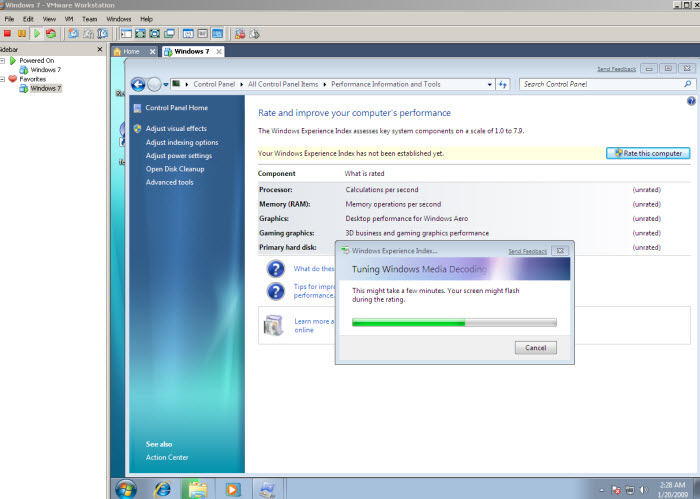This screenshot has height=499, width=700.
Task: Take a snapshot using the first snapshot toolbar icon
Action: click(74, 33)
